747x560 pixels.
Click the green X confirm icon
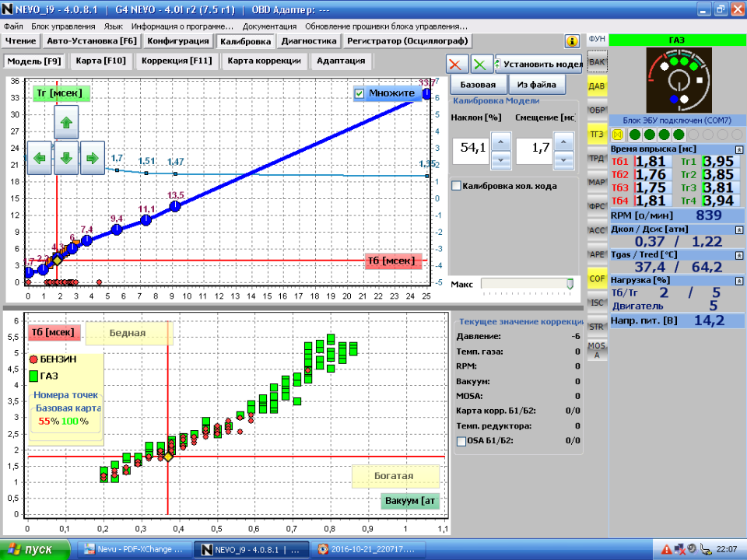482,65
